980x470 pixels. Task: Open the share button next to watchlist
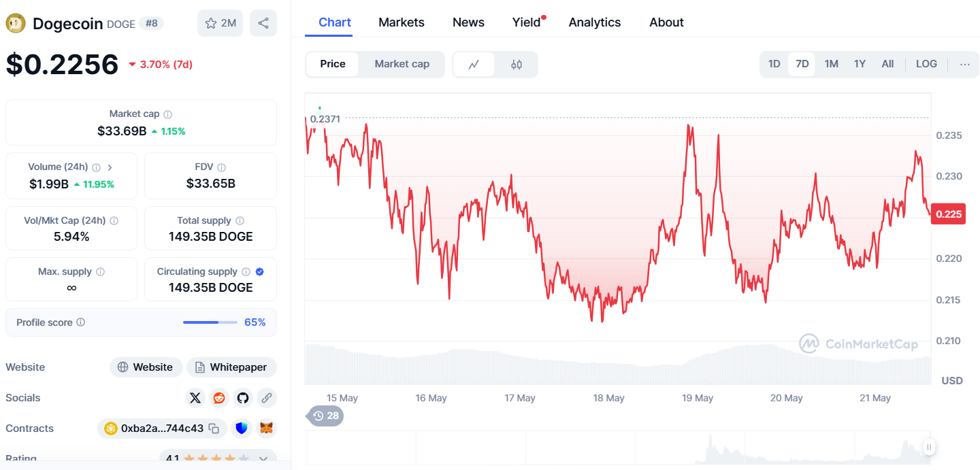tap(263, 23)
